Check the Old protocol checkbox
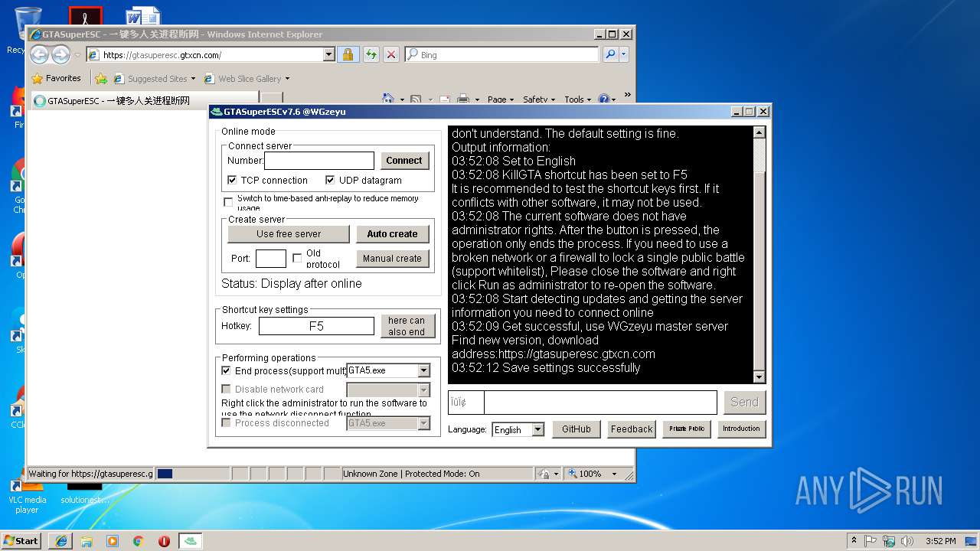Screen dimensions: 980x551 297,259
